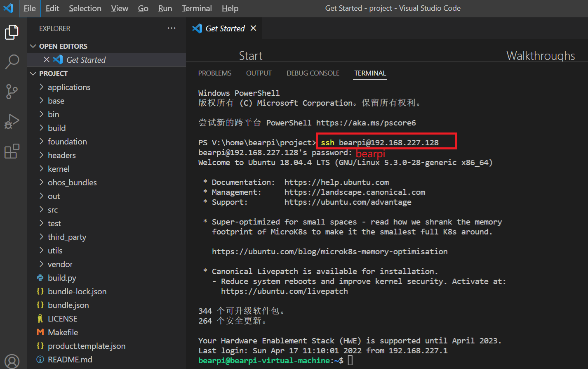Open the Source Control view
This screenshot has width=588, height=369.
(12, 91)
